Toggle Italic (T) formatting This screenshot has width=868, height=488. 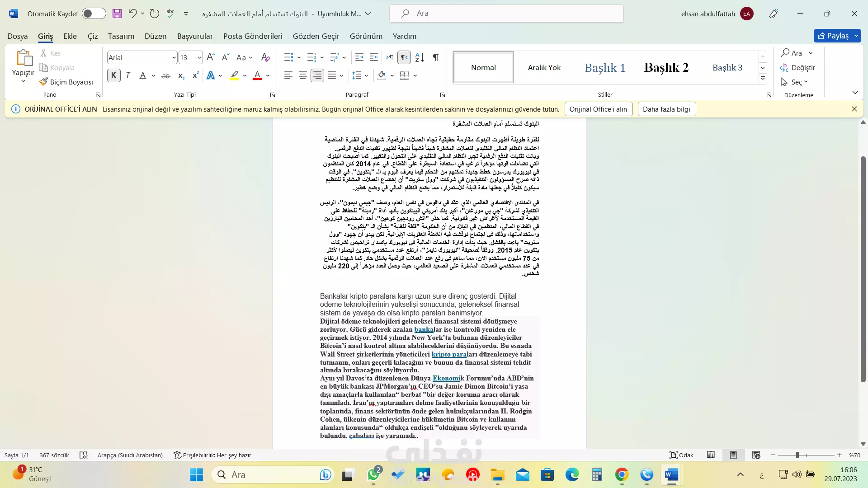(128, 75)
